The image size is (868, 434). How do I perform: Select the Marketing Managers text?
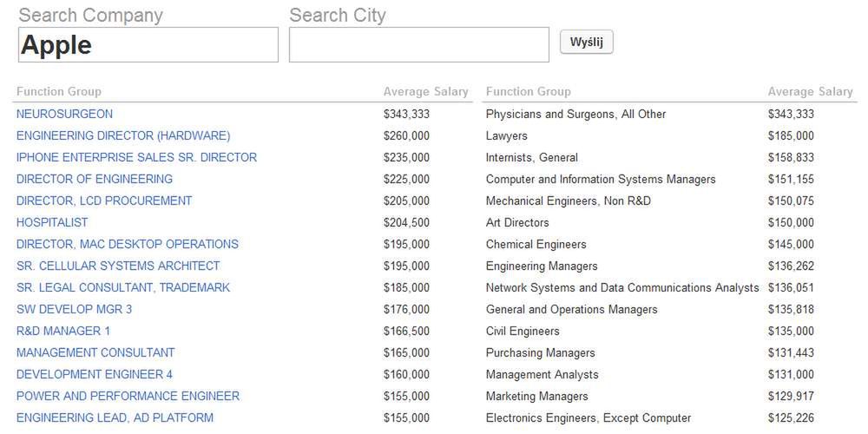coord(537,397)
